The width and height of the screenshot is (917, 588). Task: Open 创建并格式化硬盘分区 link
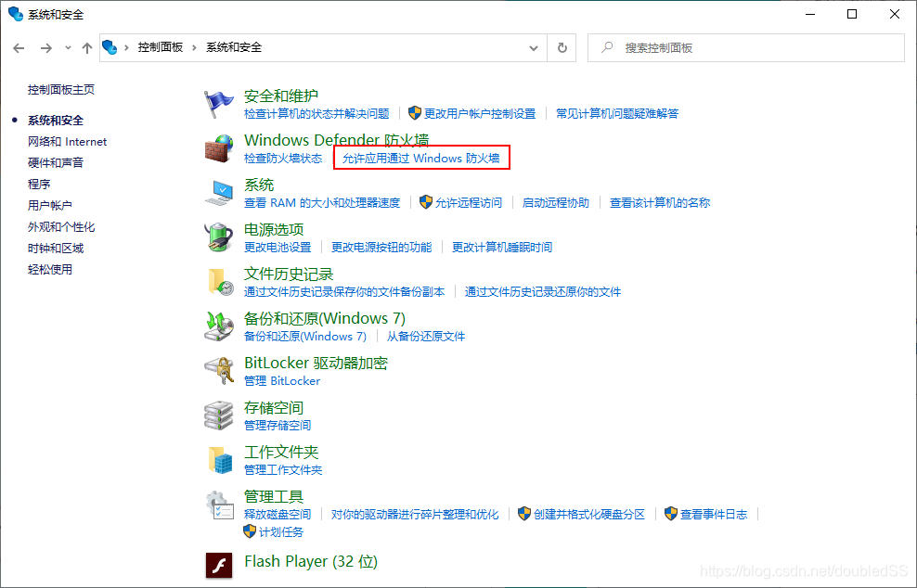click(x=589, y=515)
